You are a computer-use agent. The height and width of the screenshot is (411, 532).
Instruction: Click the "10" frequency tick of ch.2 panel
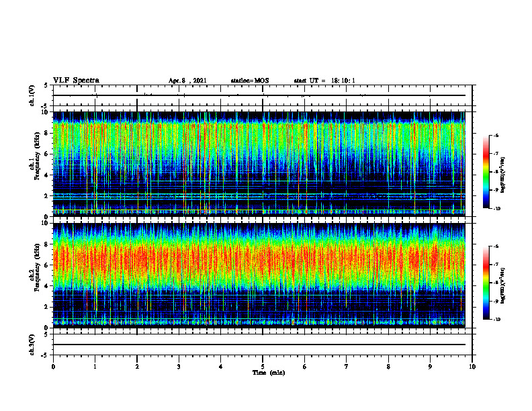[46, 223]
